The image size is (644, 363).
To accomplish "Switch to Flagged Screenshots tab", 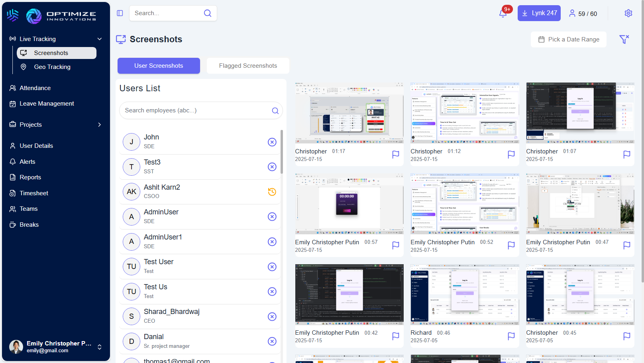I will coord(247,66).
